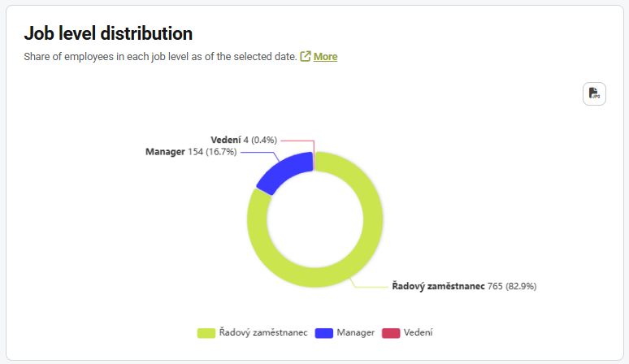The height and width of the screenshot is (364, 629).
Task: Click the 'Job level distribution' heading
Action: tap(108, 34)
